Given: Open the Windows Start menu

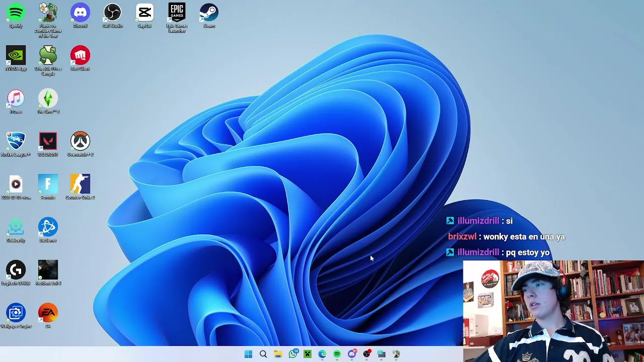Looking at the screenshot, I should pos(248,354).
